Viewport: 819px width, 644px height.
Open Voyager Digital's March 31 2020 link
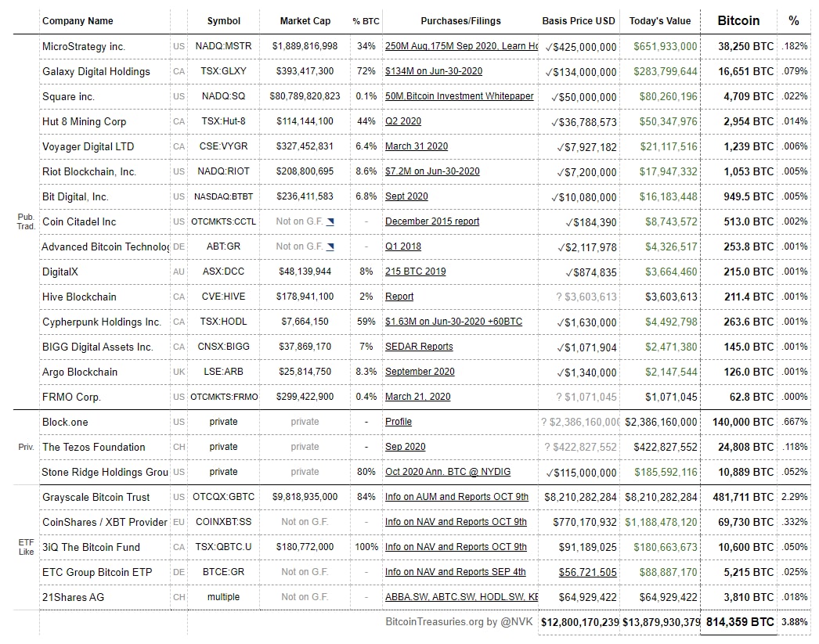417,146
